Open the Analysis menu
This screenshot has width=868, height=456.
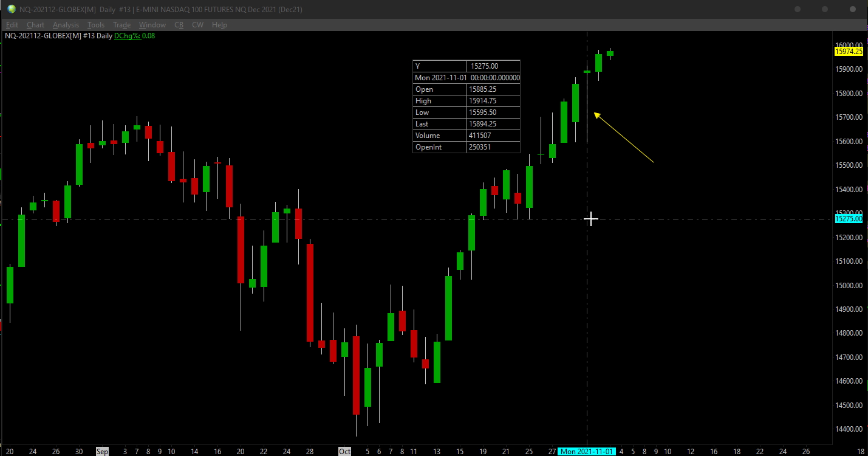[66, 25]
